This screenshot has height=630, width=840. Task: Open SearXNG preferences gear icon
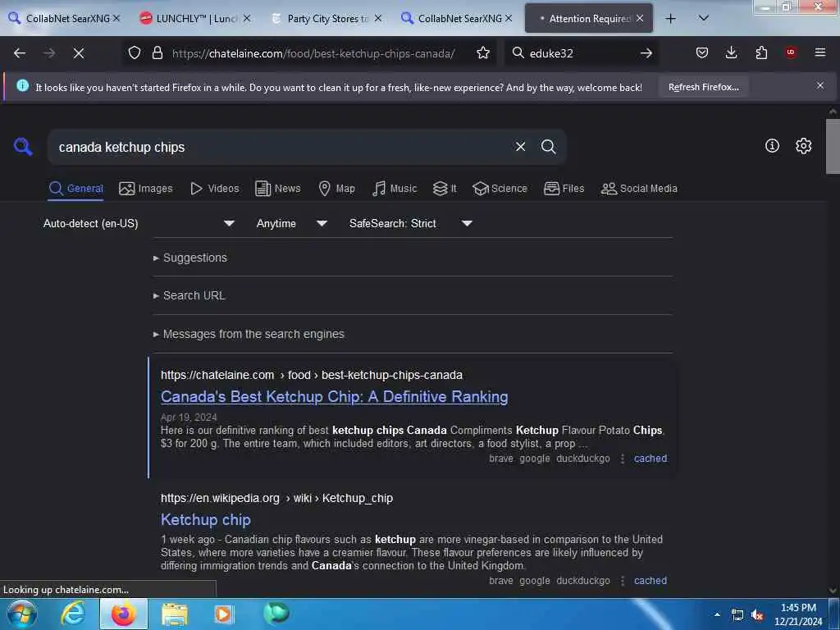(803, 146)
